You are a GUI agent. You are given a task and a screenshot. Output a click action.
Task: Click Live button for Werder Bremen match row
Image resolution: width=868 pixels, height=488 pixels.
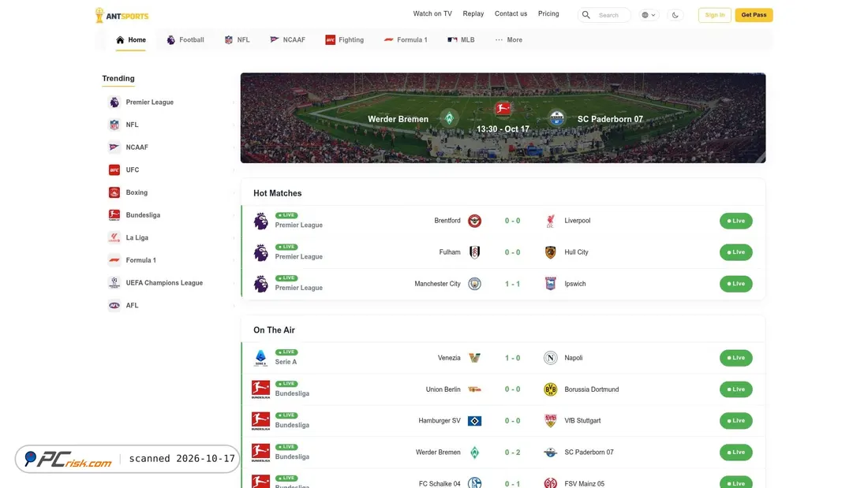(x=735, y=453)
